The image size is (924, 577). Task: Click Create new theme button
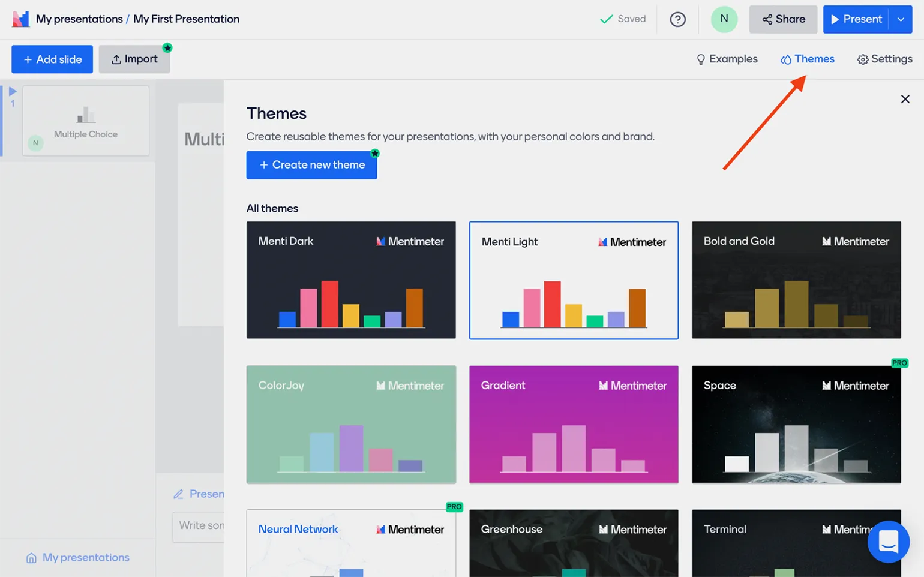[x=311, y=165]
